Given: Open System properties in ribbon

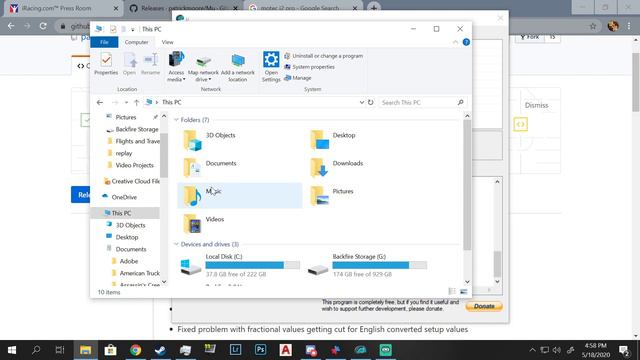Looking at the screenshot, I should pyautogui.click(x=309, y=67).
